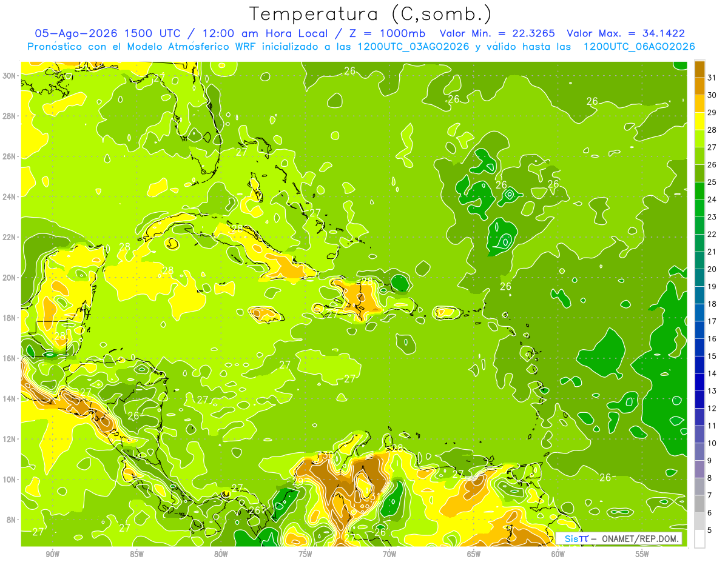Click the latitude axis label 26N
Screen dimensions: 728x562
(9, 156)
